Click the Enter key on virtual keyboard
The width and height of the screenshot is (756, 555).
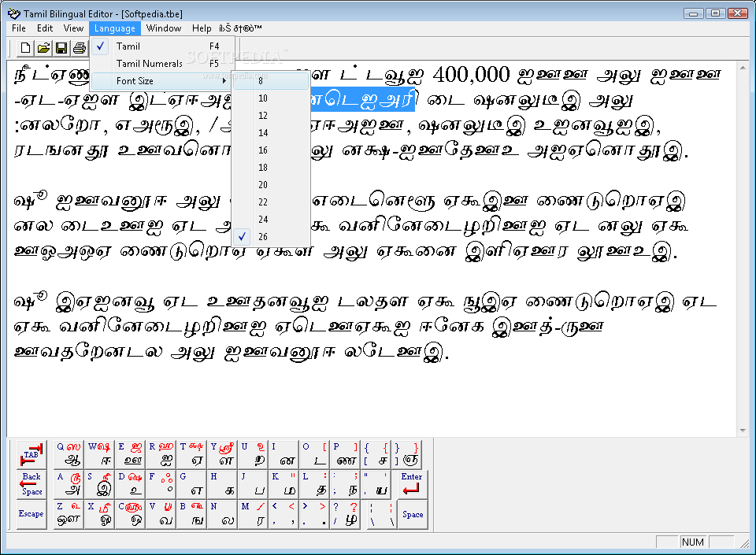[x=412, y=483]
